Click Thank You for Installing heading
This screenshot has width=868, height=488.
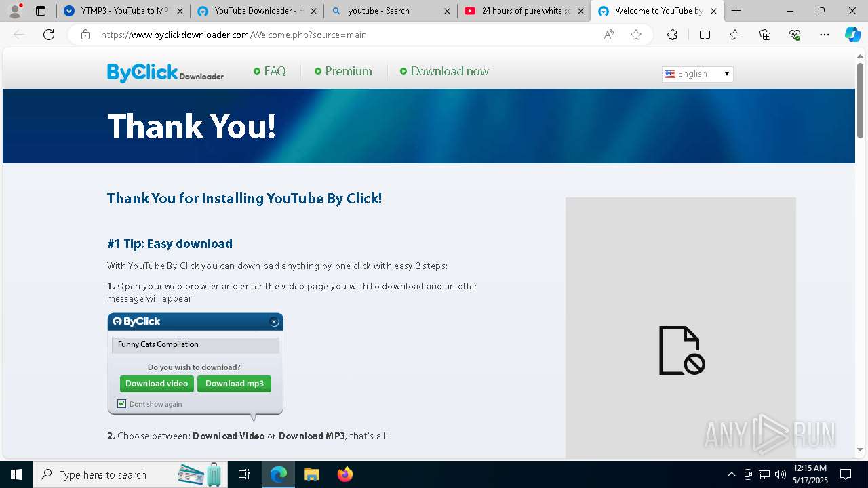(244, 199)
